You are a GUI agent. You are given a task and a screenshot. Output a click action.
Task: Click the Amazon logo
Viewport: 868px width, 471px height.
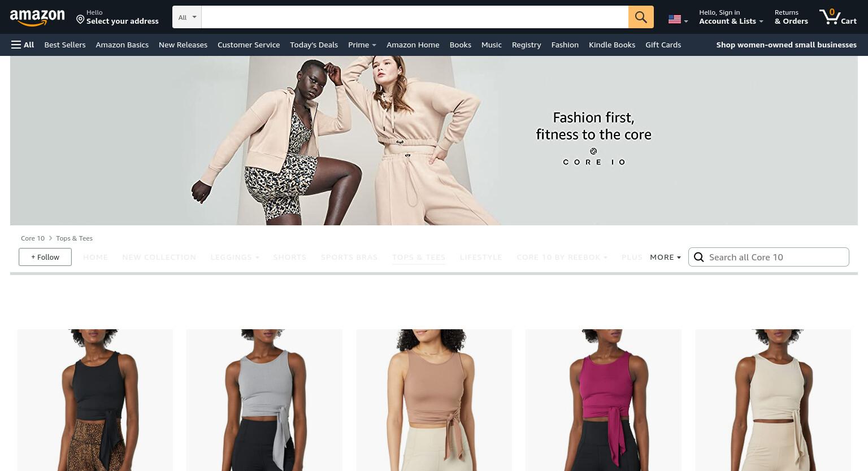click(x=37, y=18)
